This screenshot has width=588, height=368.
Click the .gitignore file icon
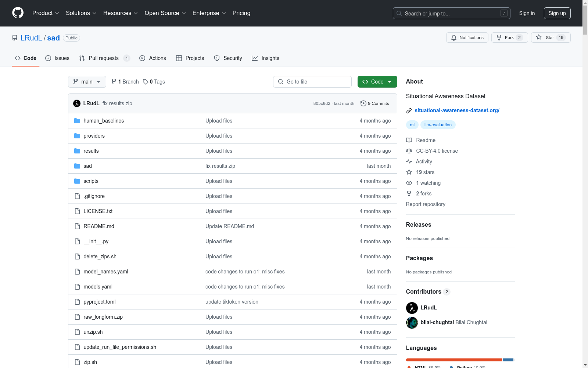point(77,196)
